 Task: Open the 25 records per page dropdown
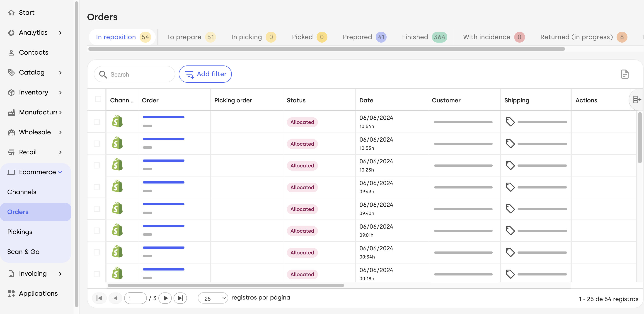[213, 298]
